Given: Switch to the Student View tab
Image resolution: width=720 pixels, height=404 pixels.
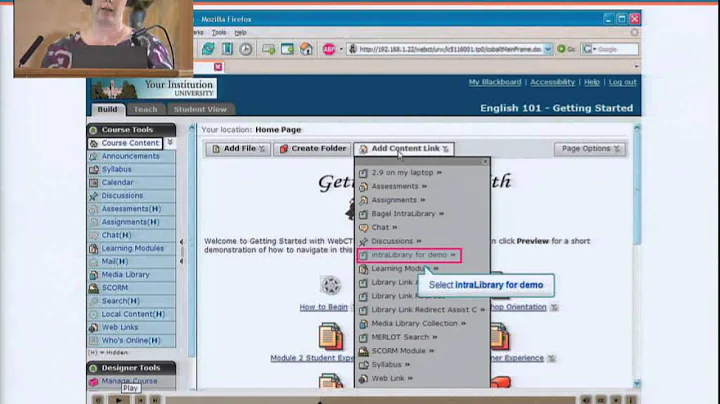Looking at the screenshot, I should pos(200,109).
